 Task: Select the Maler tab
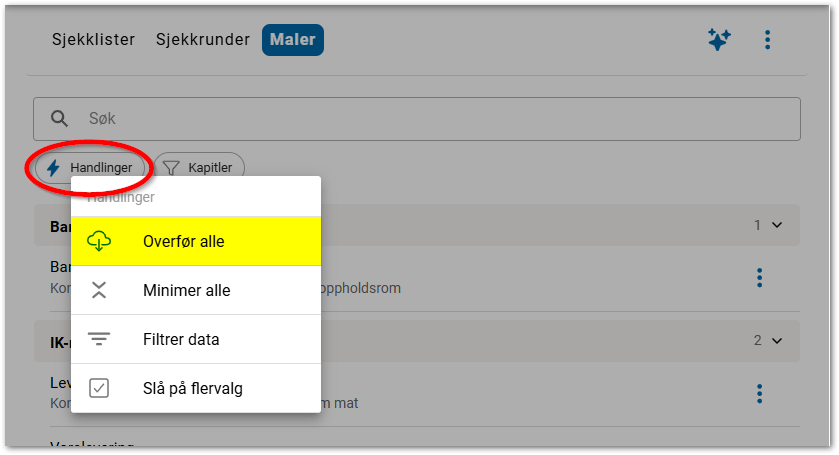click(x=293, y=40)
